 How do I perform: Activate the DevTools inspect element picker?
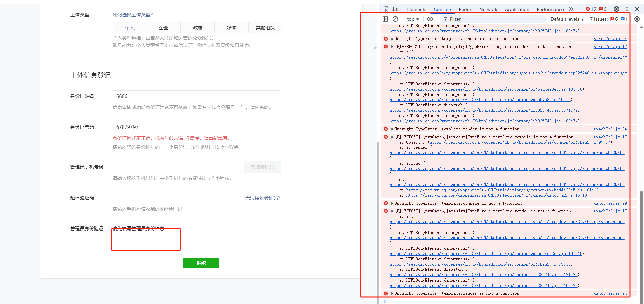tap(385, 9)
